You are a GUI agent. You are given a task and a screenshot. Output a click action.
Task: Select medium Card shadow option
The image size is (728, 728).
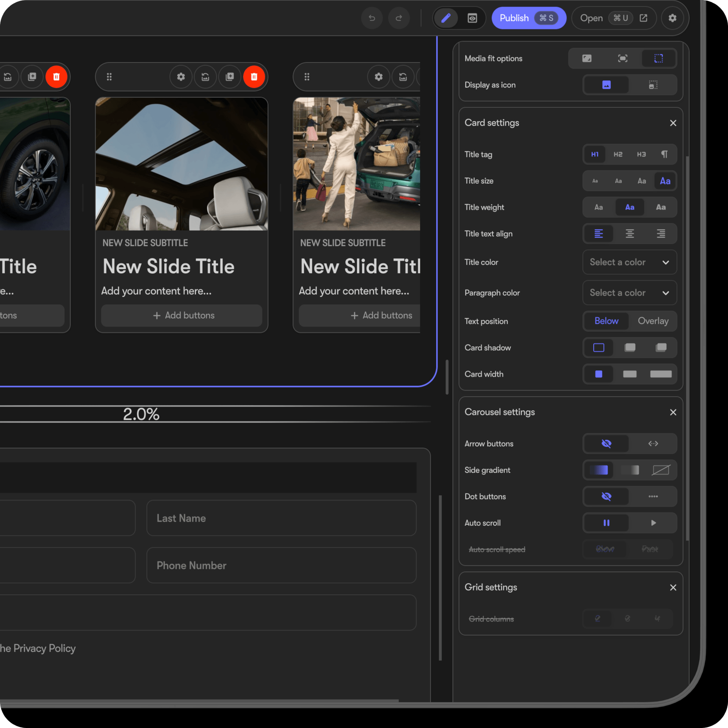[x=630, y=347]
